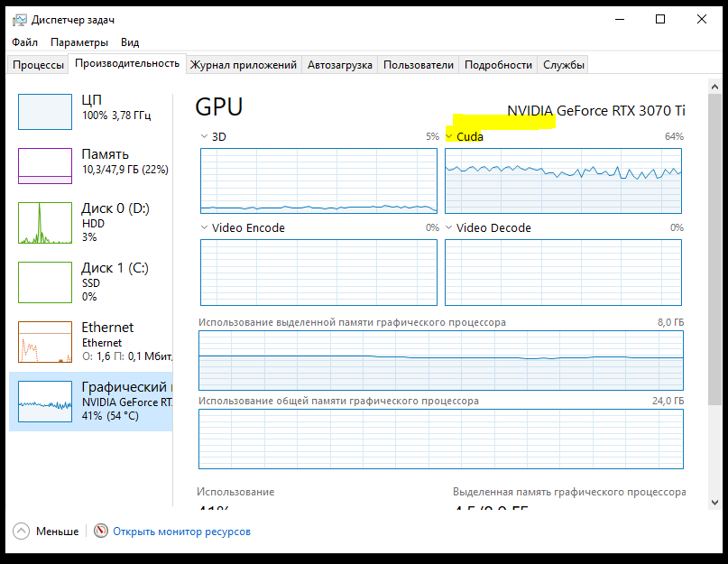Maximize the Диспетчер задач window
Image resolution: width=728 pixels, height=564 pixels.
point(660,20)
